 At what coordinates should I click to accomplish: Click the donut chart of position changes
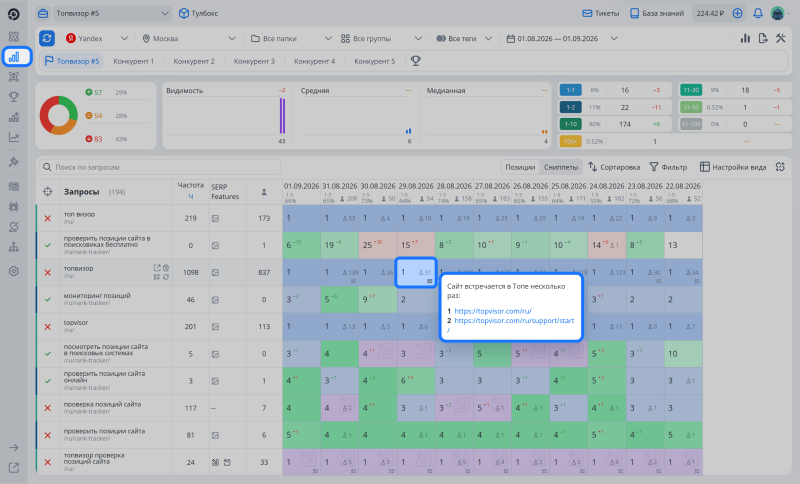point(59,115)
